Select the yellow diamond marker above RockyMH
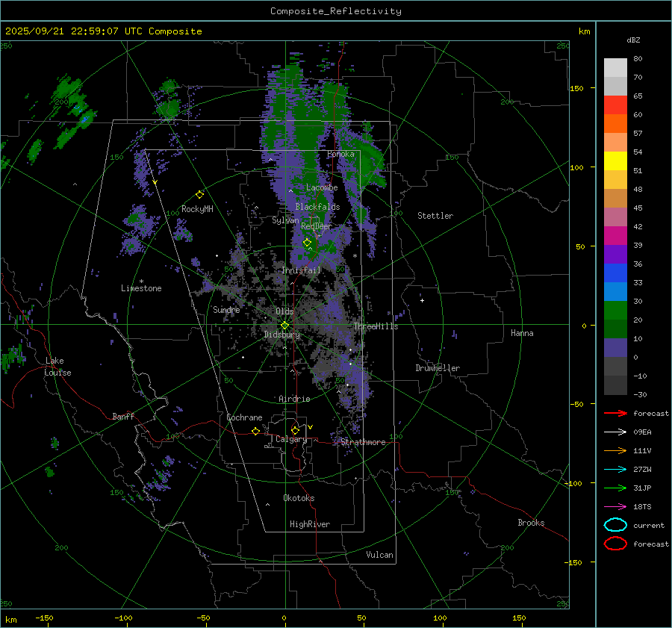Image resolution: width=672 pixels, height=628 pixels. coord(199,194)
